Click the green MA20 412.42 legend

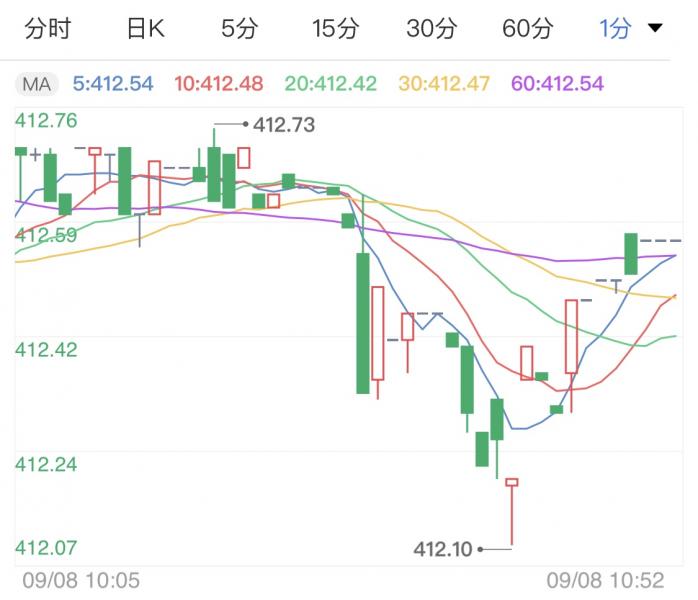(x=333, y=83)
